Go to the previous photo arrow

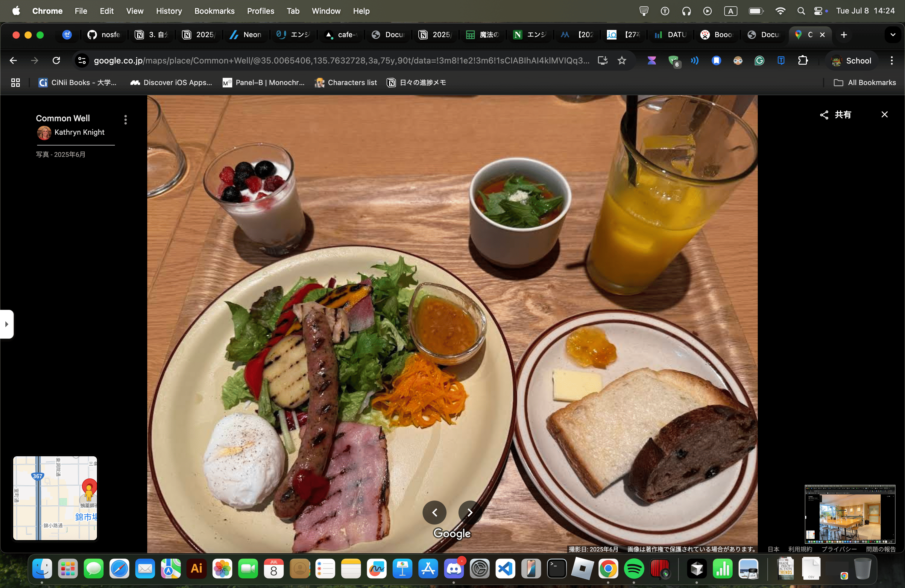[x=434, y=512]
